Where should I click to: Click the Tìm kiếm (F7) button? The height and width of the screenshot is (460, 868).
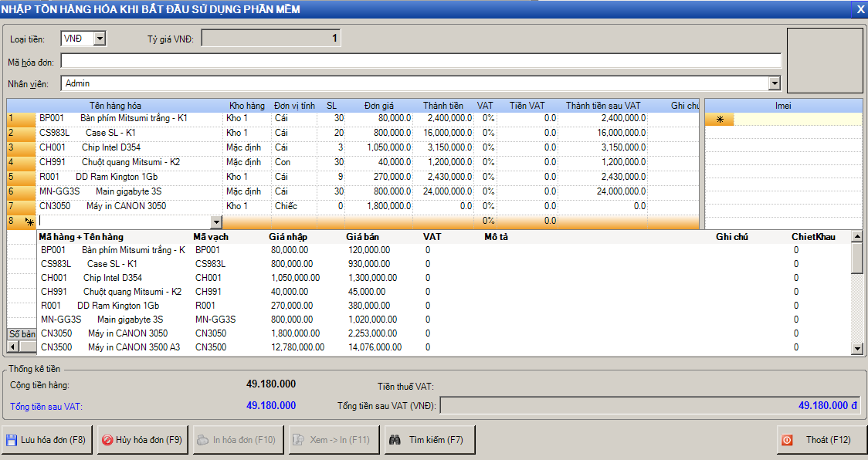click(430, 440)
